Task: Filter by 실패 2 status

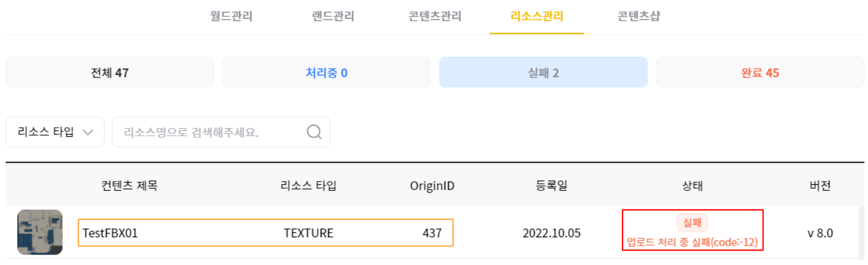Action: [543, 72]
